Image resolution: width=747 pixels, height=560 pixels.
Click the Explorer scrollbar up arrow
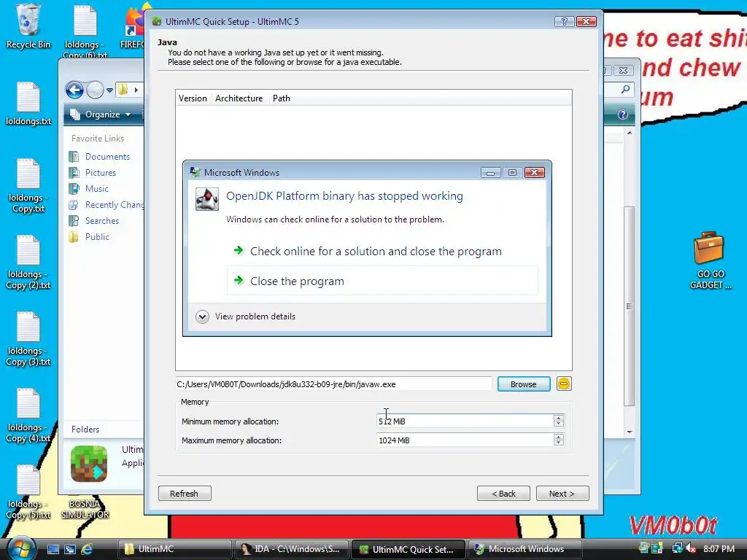pos(630,133)
